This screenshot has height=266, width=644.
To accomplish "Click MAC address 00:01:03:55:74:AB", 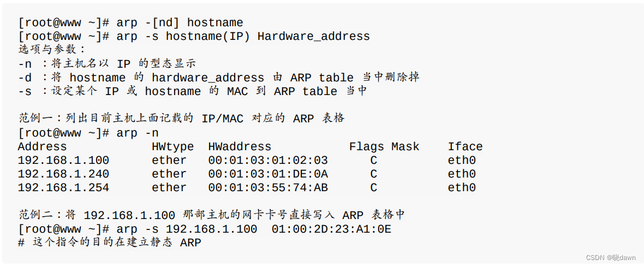I will click(268, 187).
